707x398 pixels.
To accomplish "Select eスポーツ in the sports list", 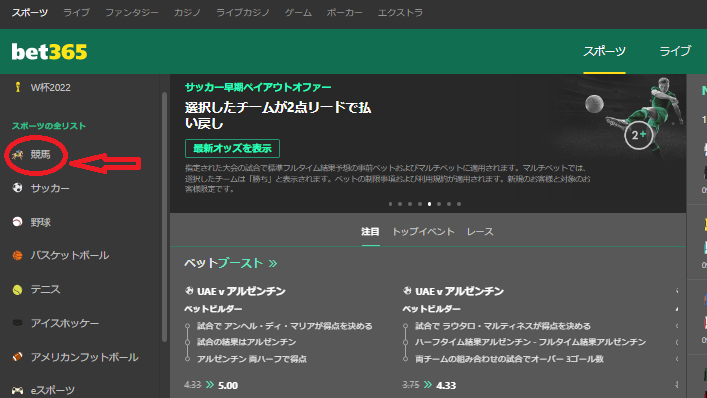I will tap(52, 390).
